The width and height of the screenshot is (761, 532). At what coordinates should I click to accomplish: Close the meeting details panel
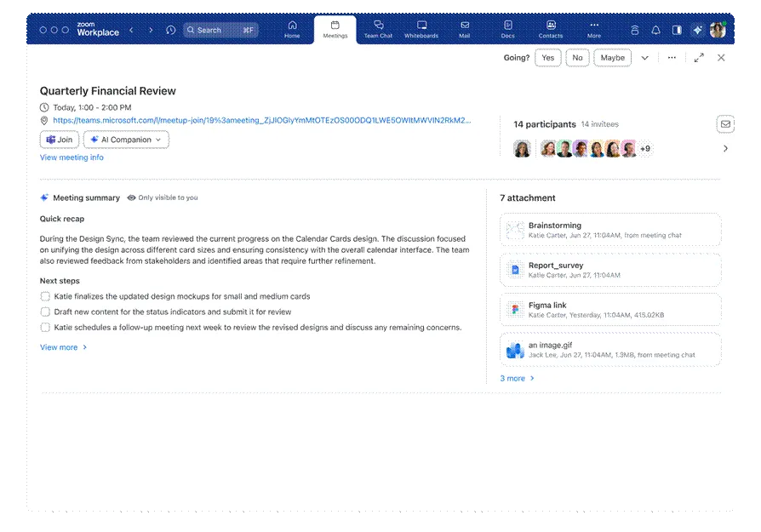(x=721, y=58)
